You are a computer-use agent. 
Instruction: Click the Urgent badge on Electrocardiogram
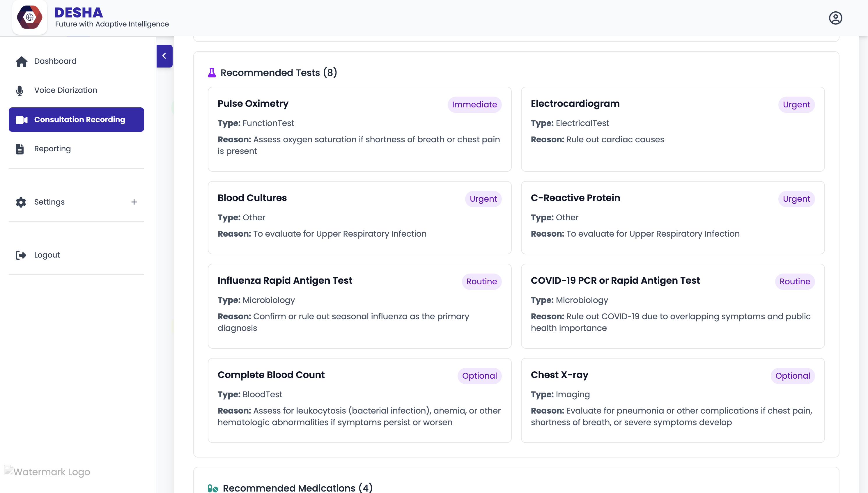click(x=797, y=104)
